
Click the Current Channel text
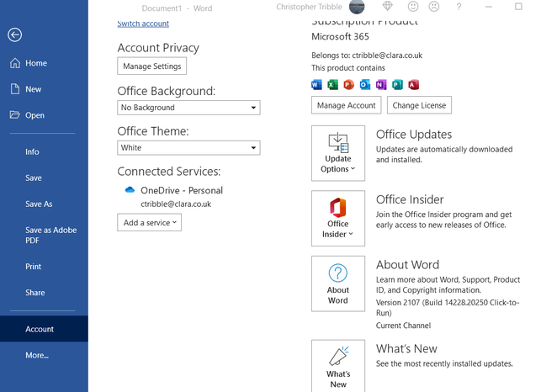[x=403, y=326]
